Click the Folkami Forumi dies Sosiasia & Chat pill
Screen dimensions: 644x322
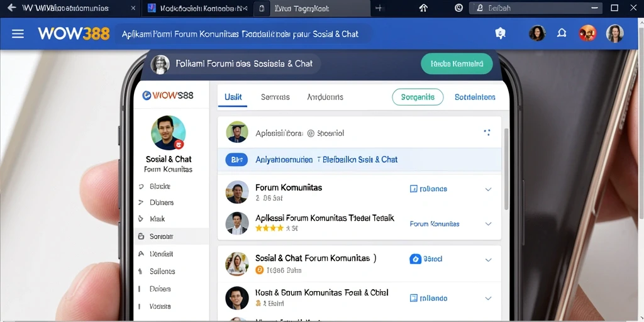[x=235, y=64]
